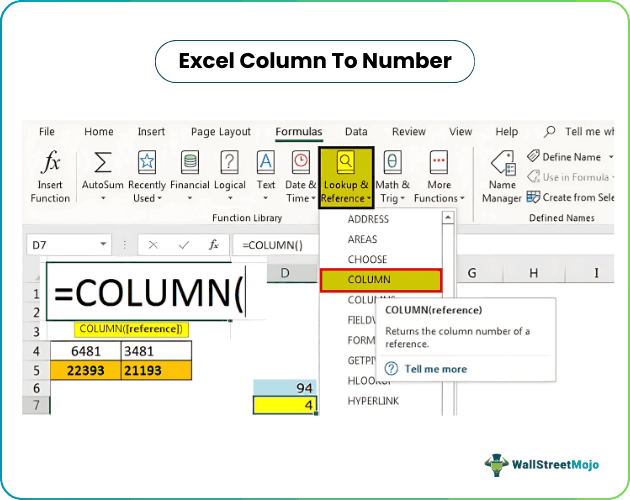Select orange cell containing 22393
The width and height of the screenshot is (630, 500).
pyautogui.click(x=86, y=370)
